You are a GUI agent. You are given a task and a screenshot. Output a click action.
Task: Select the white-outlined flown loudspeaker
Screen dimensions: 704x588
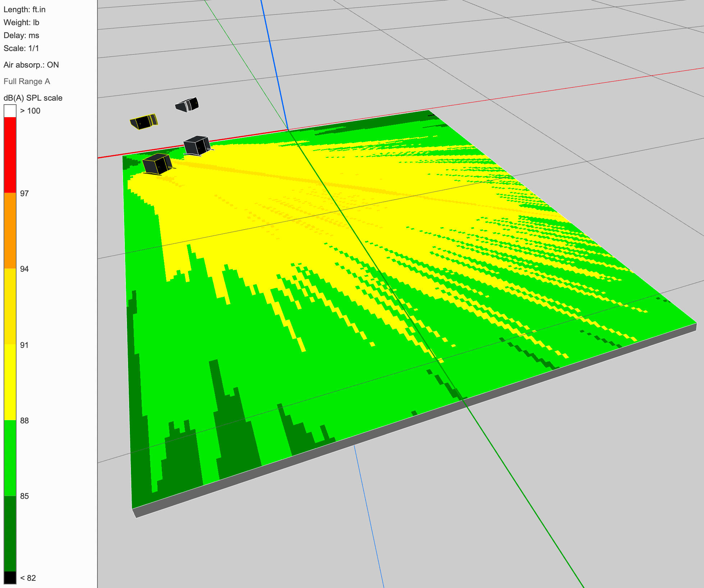(x=187, y=105)
